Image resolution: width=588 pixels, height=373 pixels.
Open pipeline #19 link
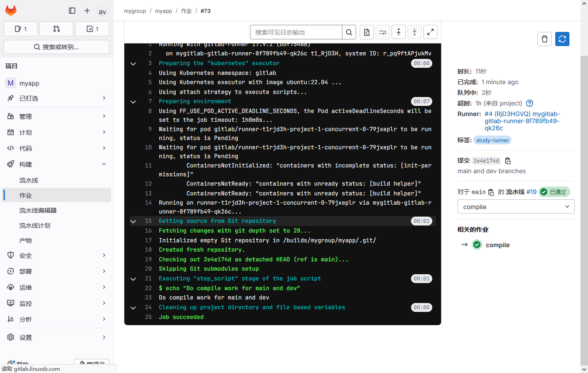click(x=531, y=192)
